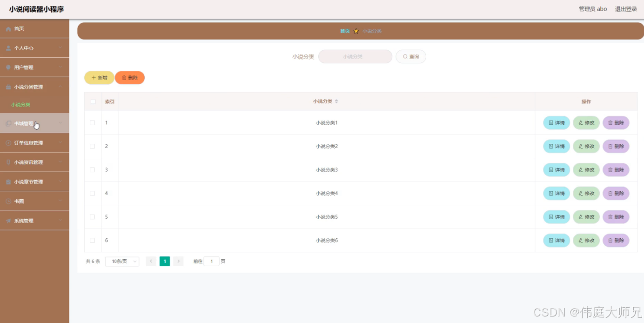Select page 1 in pagination

165,261
